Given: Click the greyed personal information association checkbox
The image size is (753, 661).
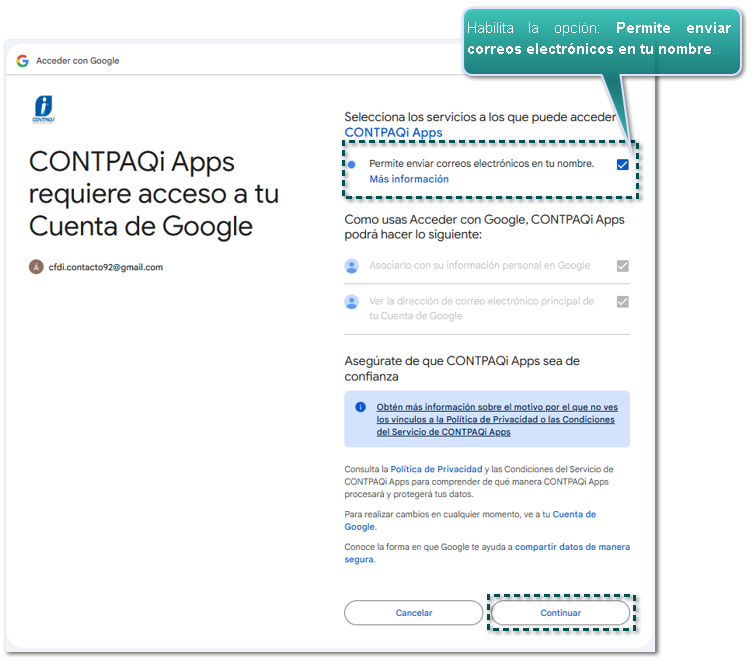Looking at the screenshot, I should (x=622, y=266).
